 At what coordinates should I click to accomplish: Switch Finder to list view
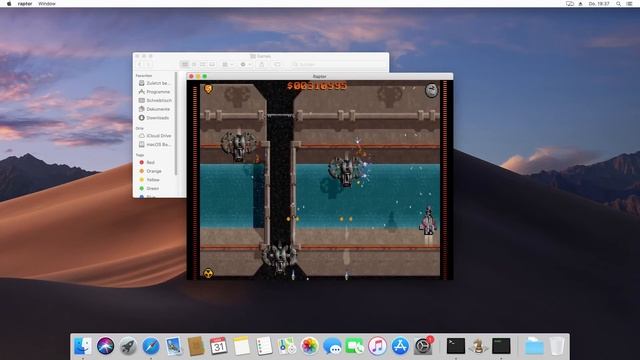[194, 64]
